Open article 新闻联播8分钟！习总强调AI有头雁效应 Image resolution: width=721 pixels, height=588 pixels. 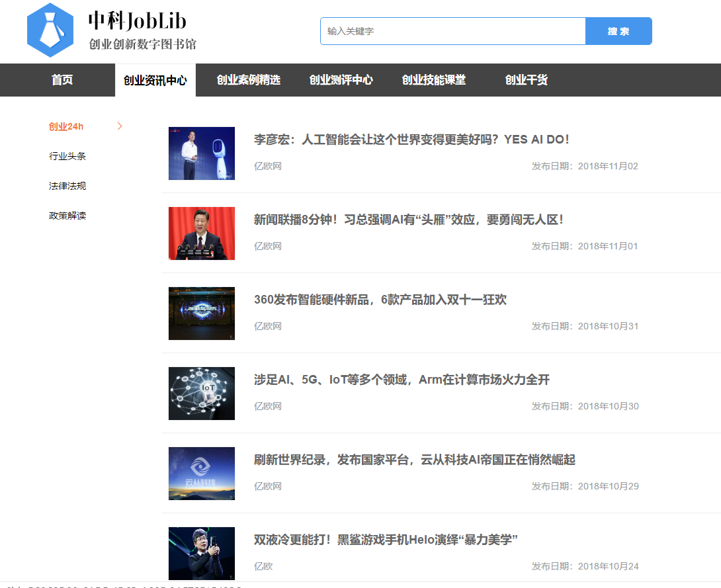click(x=408, y=220)
